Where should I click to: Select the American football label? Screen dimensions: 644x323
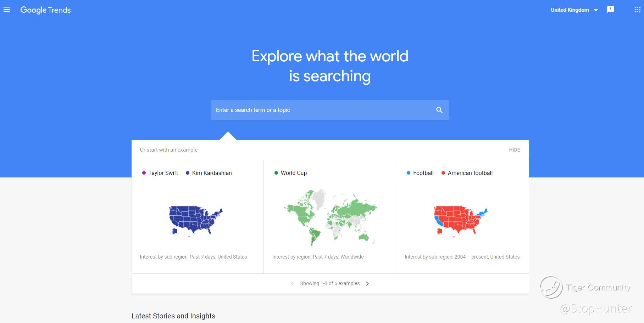(x=470, y=173)
